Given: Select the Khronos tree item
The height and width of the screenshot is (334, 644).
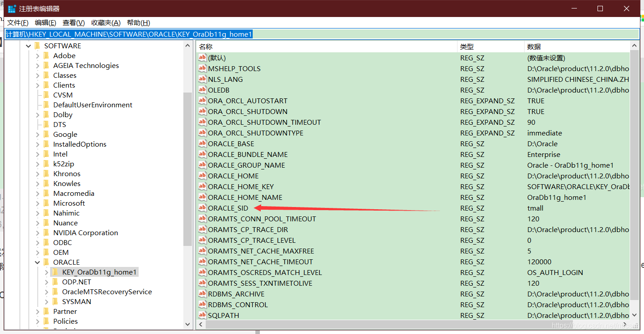Looking at the screenshot, I should coord(67,173).
